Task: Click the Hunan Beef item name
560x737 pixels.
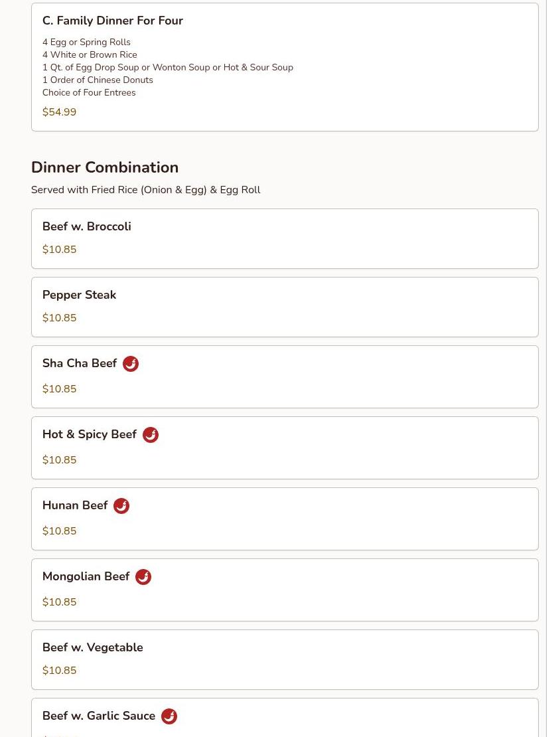Action: point(75,505)
